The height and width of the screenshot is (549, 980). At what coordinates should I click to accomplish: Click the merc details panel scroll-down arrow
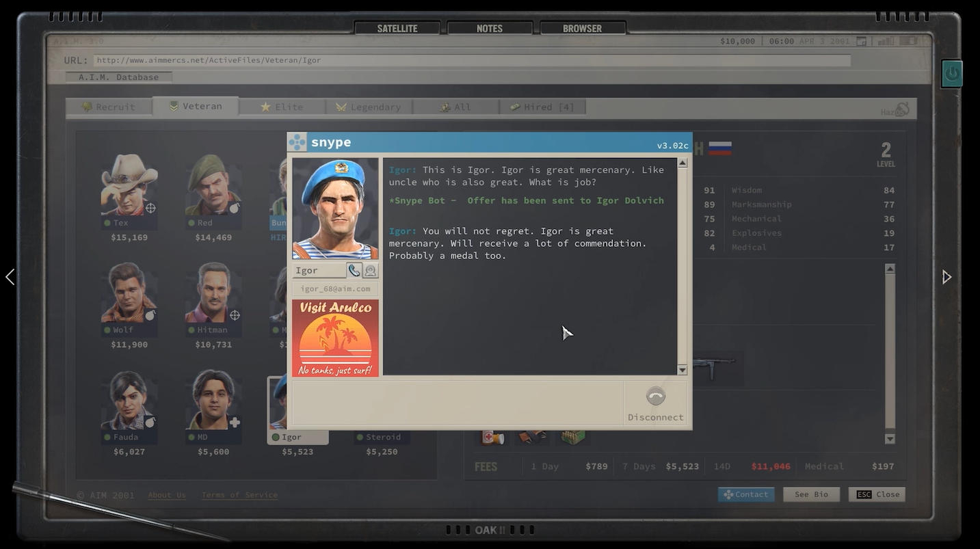click(x=889, y=439)
